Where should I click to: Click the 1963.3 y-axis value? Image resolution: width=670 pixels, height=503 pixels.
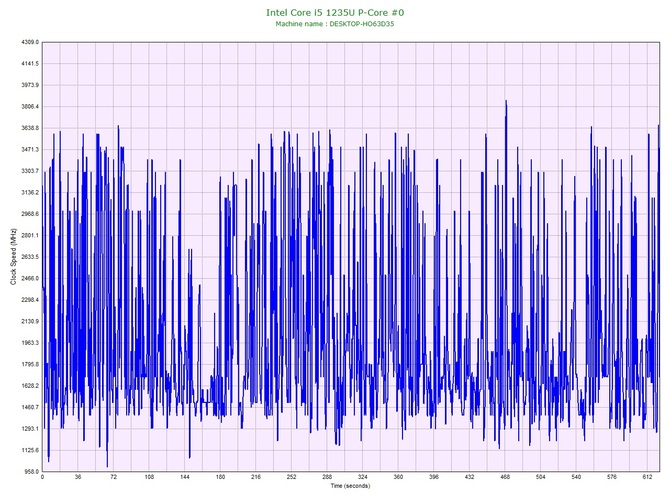click(x=30, y=343)
